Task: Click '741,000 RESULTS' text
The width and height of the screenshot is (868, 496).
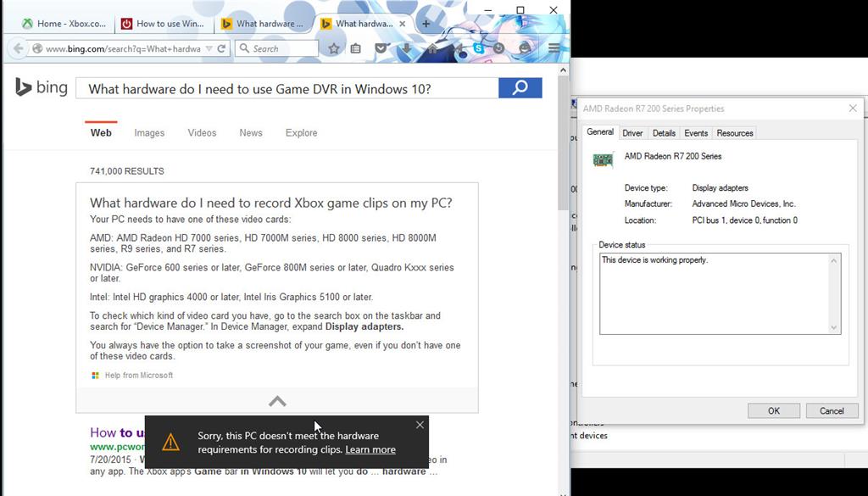Action: point(127,171)
